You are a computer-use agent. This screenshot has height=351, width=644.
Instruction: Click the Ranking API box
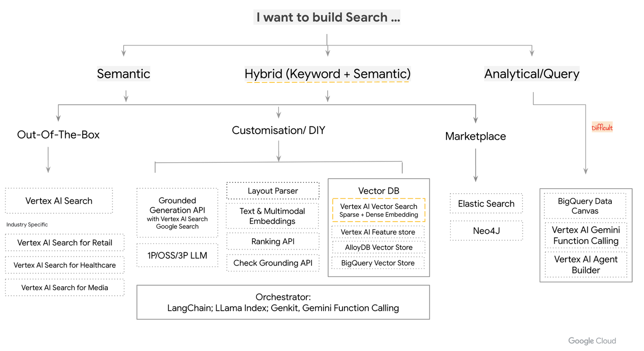click(273, 242)
